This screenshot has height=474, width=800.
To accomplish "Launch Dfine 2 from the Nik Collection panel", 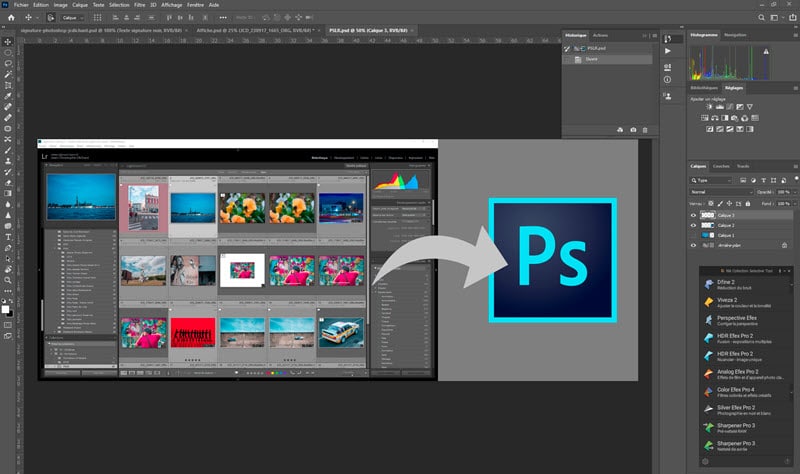I will point(746,285).
